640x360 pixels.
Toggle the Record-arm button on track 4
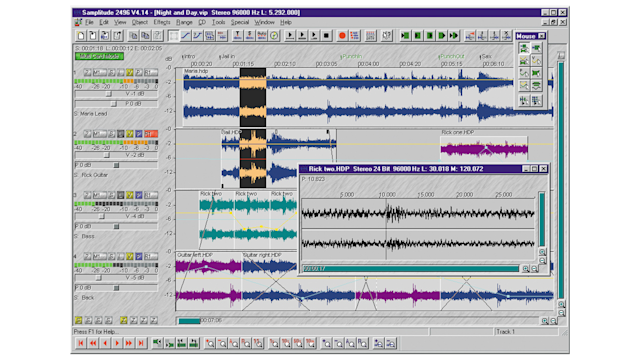(151, 256)
